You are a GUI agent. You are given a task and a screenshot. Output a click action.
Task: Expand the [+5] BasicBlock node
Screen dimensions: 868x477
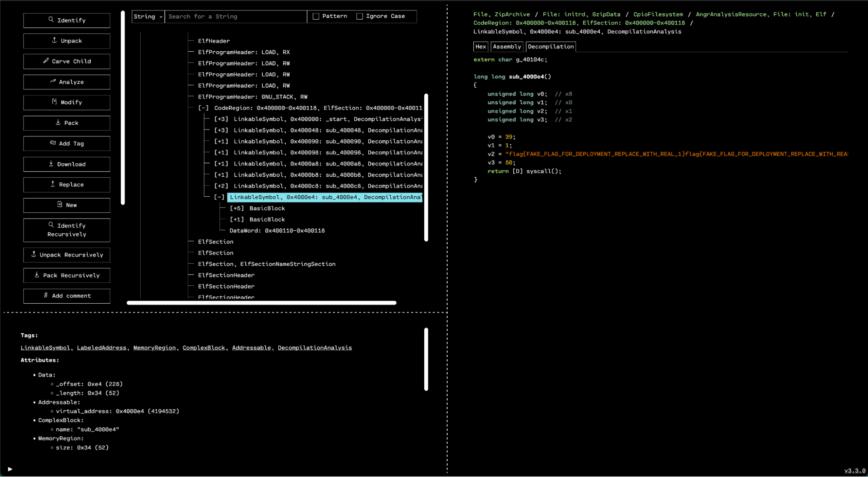[x=237, y=209]
